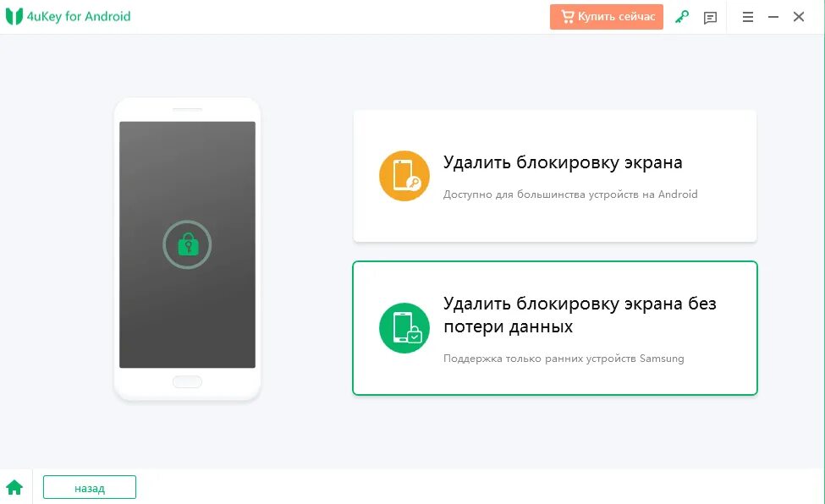Open the hamburger menu

(x=748, y=17)
